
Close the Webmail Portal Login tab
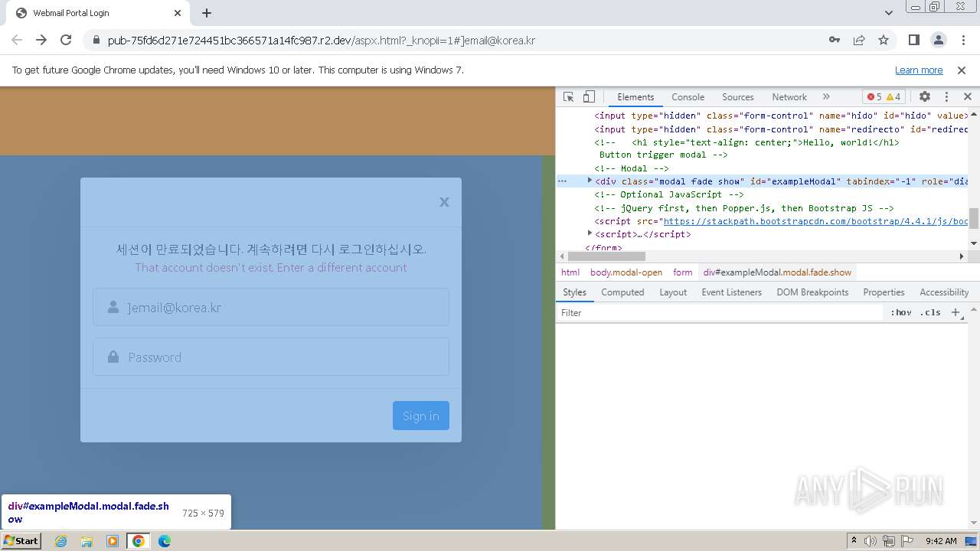[178, 13]
